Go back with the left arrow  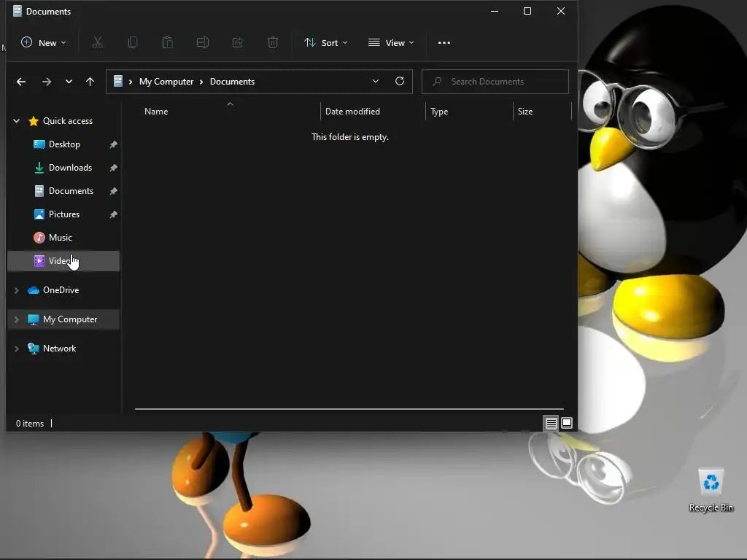[21, 82]
